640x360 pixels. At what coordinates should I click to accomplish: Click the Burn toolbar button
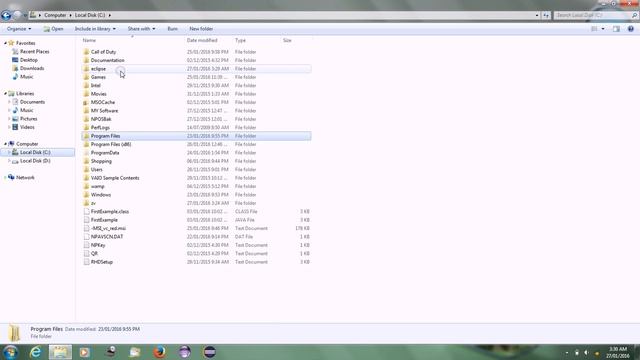tap(173, 29)
